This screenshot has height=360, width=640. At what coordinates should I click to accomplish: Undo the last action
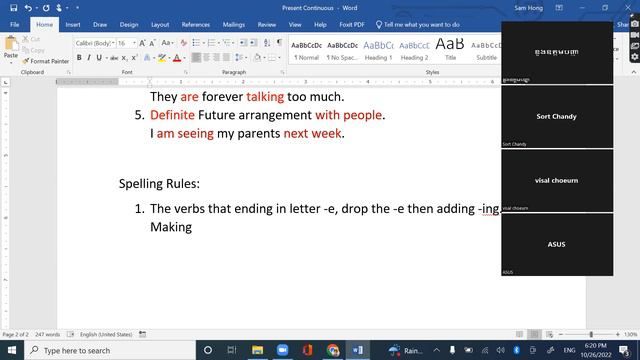click(28, 8)
